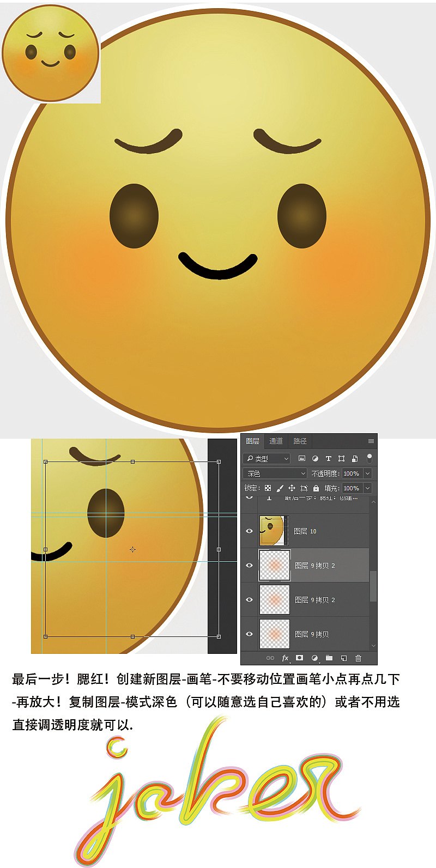Open the 类型 filter type dropdown
Viewport: 436px width, 868px height.
pos(267,459)
